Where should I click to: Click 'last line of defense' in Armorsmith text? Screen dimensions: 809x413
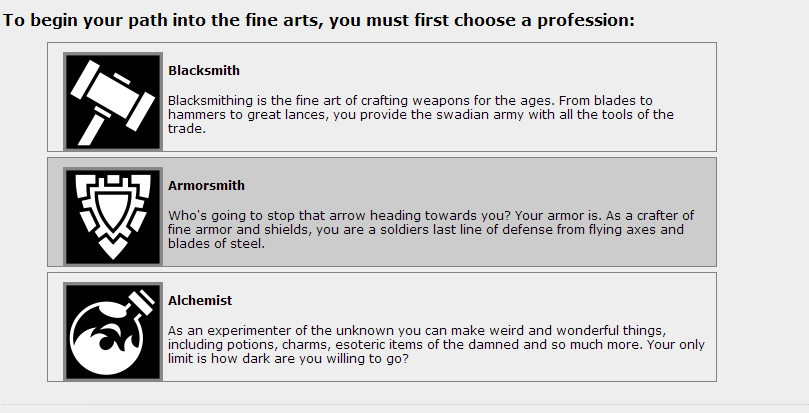(489, 230)
